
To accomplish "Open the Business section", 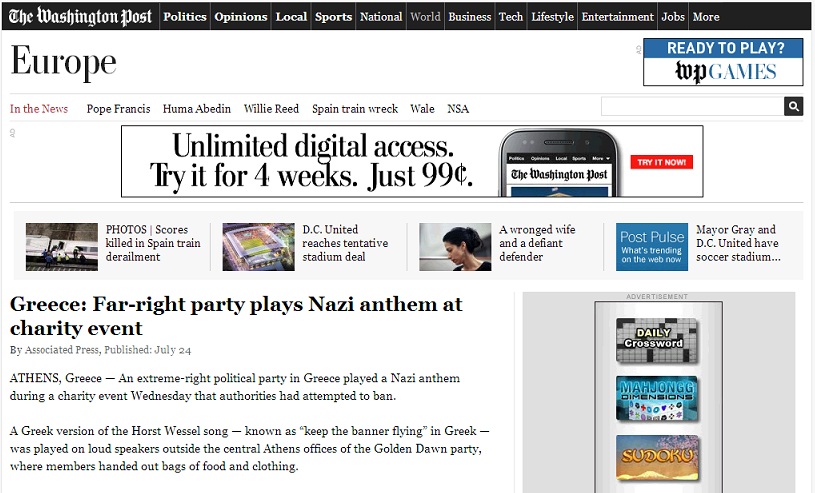I will click(469, 17).
